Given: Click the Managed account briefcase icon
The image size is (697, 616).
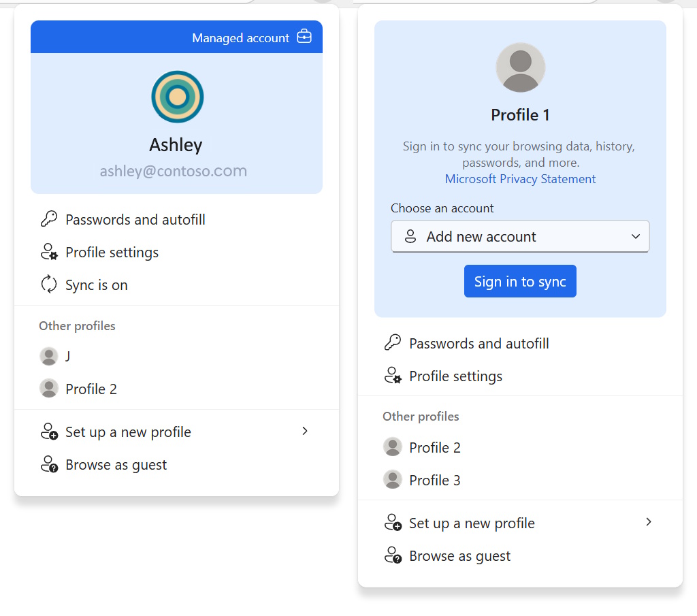Looking at the screenshot, I should coord(304,37).
